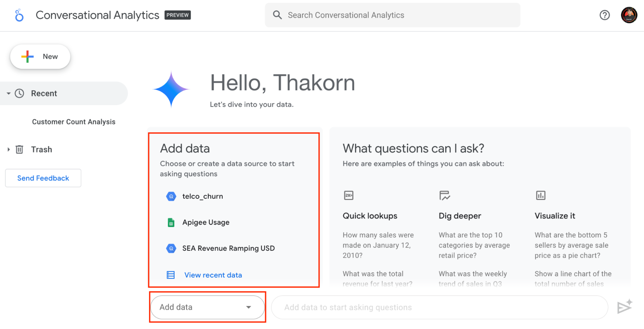Click the send message arrow icon
Image resolution: width=644 pixels, height=329 pixels.
click(x=624, y=306)
